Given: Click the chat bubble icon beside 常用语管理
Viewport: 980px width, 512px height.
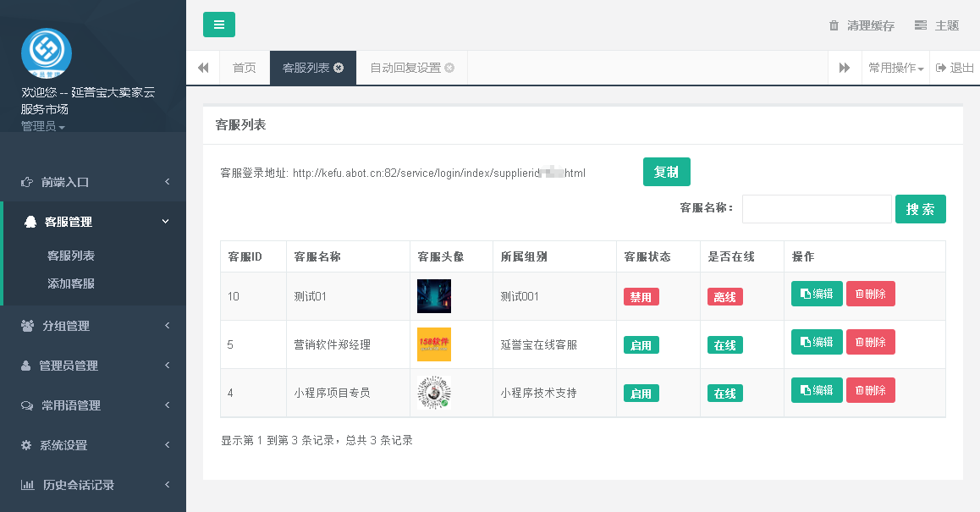Looking at the screenshot, I should [x=27, y=405].
